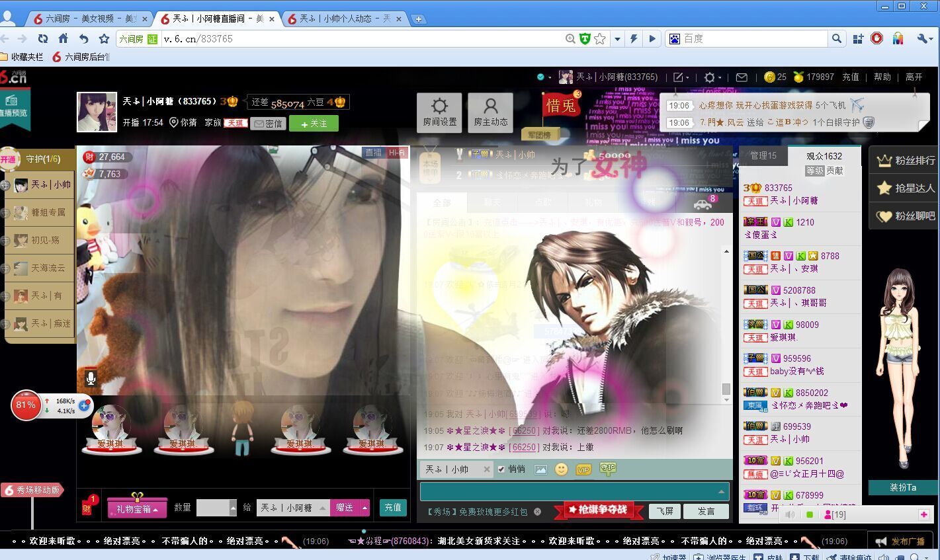Click the picture insert icon in chat toolbar
Screen dimensions: 940x560
click(540, 469)
